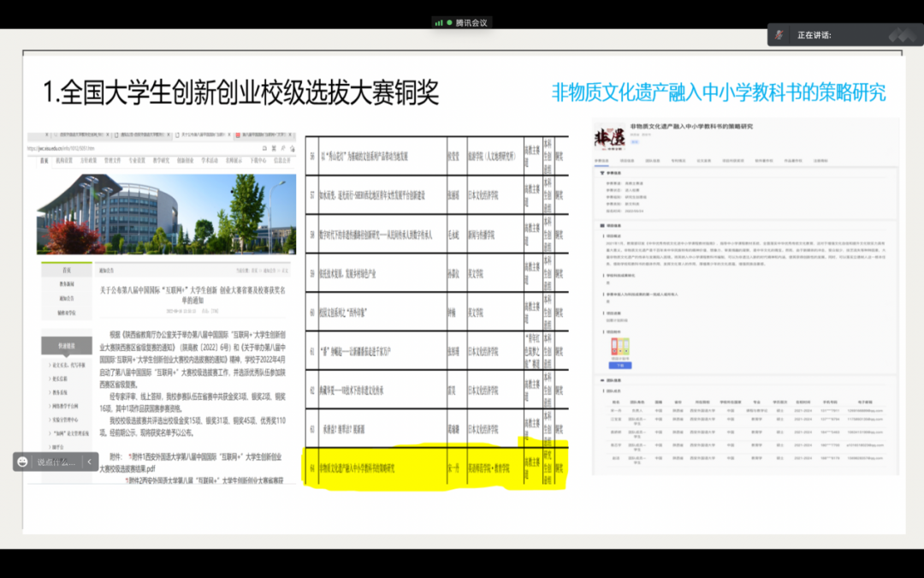Click the network signal strength bars icon
Screen dimensions: 924x578
[x=439, y=22]
